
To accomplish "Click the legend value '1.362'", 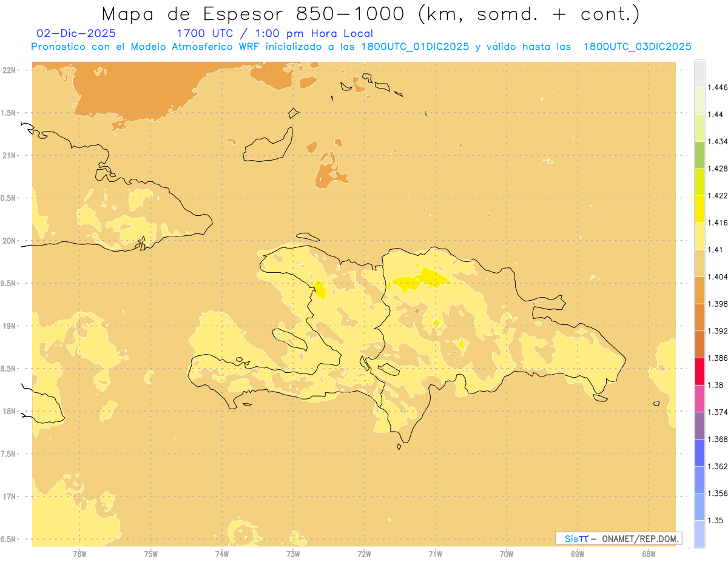I will point(717,466).
